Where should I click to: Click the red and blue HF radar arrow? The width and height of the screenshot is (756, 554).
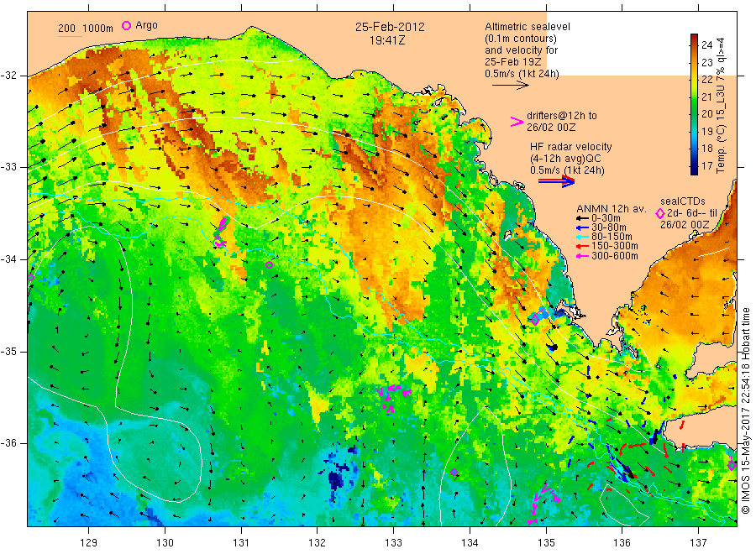(x=557, y=181)
